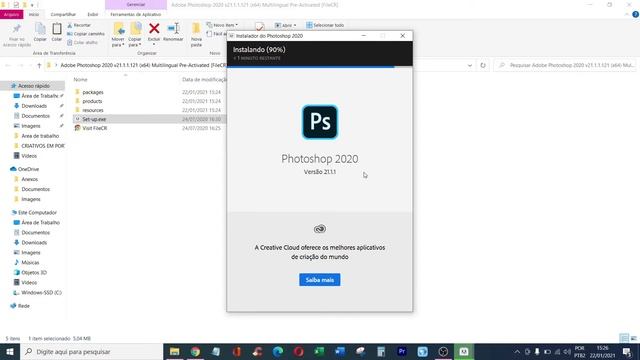Select the Visit FileCR shortcut
The image size is (640, 360).
pos(95,128)
